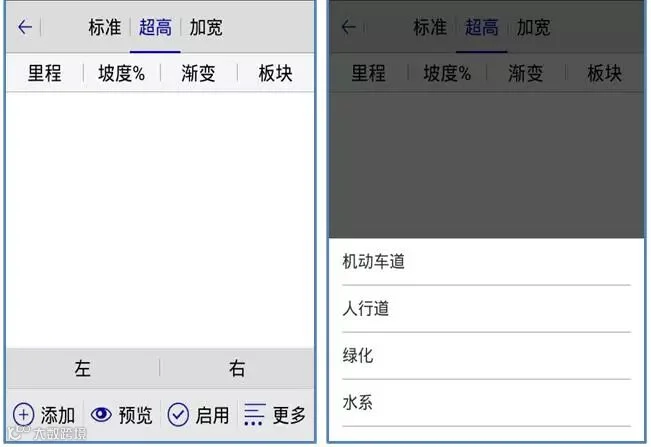Choose 绿化 from the list
Screen dimensions: 651x447
click(x=487, y=356)
